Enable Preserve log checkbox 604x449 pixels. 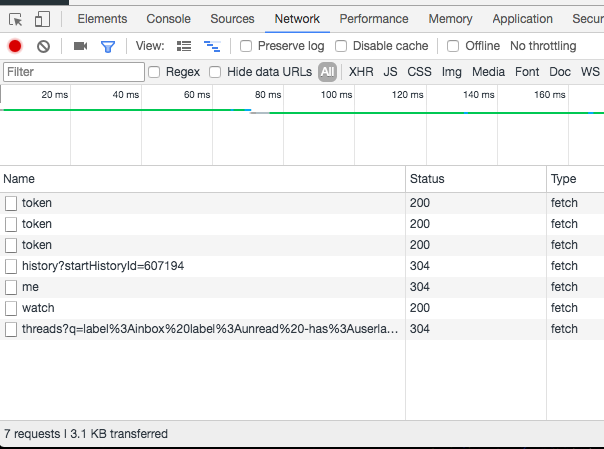click(246, 46)
